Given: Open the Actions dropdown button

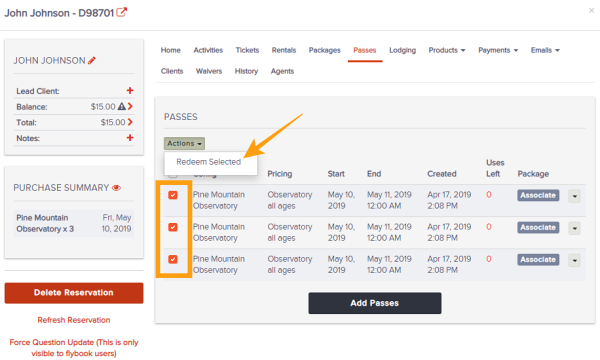Looking at the screenshot, I should coord(184,143).
